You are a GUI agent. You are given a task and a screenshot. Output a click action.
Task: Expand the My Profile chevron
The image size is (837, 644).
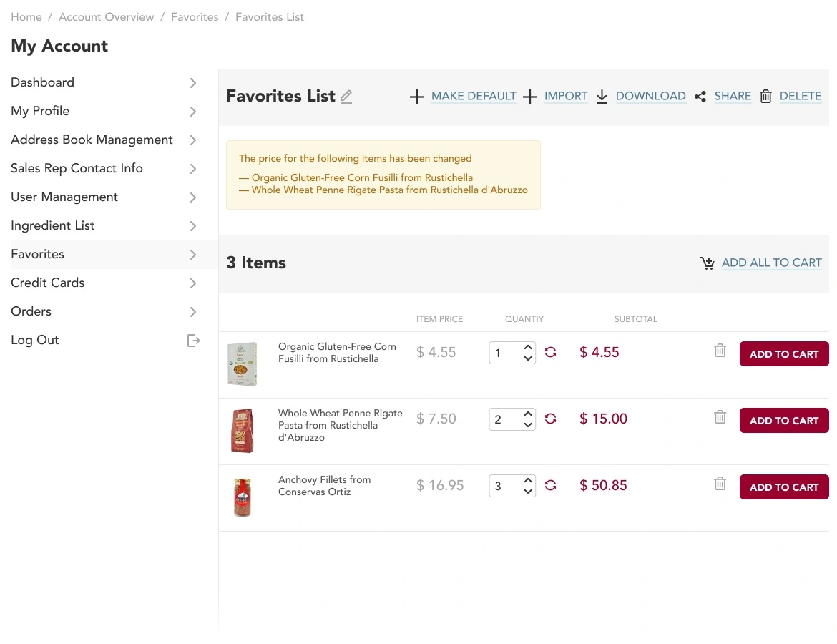[x=193, y=112]
